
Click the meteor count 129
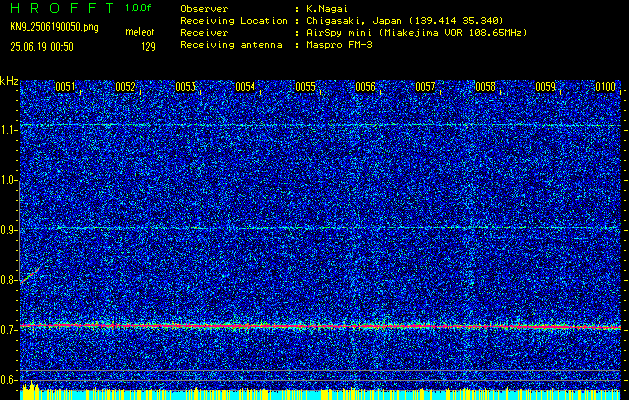(x=148, y=47)
